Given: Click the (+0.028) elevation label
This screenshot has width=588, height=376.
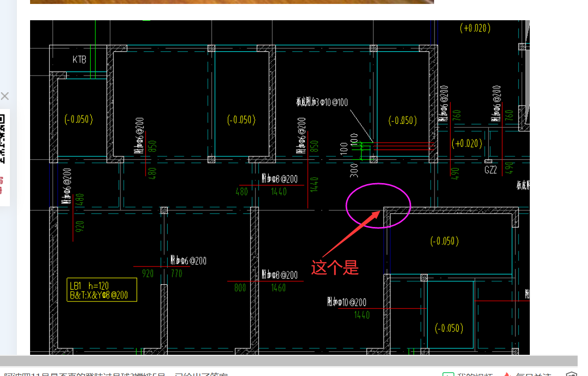Looking at the screenshot, I should click(x=475, y=28).
